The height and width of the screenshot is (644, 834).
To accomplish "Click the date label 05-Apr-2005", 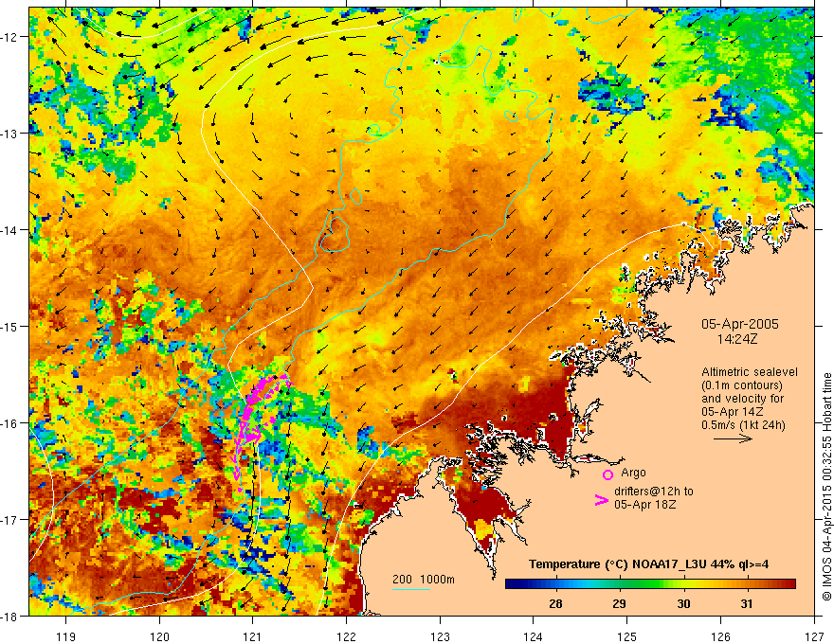I will (x=740, y=324).
